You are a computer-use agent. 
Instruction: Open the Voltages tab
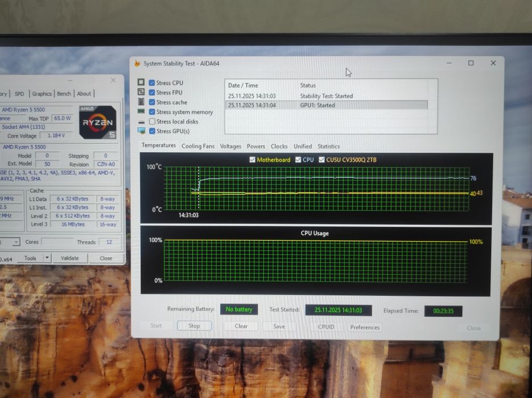pos(230,146)
